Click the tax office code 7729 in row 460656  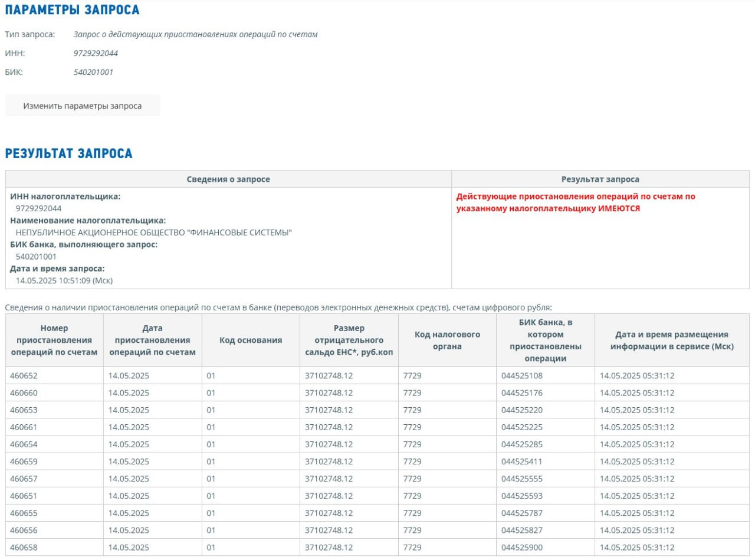pyautogui.click(x=412, y=530)
